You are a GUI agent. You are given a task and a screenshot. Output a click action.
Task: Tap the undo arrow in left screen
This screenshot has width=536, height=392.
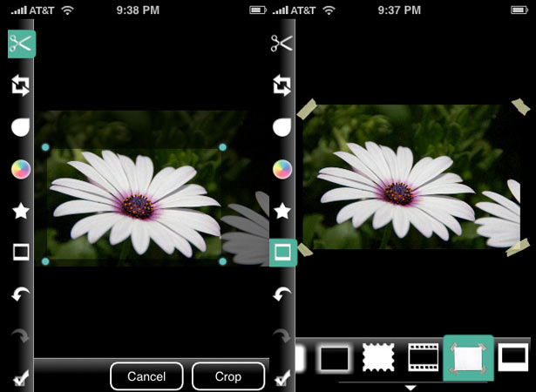pyautogui.click(x=21, y=294)
